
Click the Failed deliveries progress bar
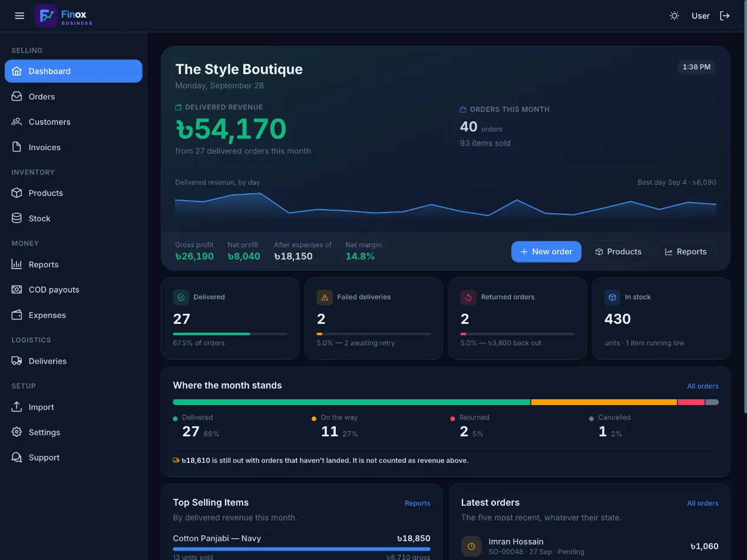pos(374,334)
